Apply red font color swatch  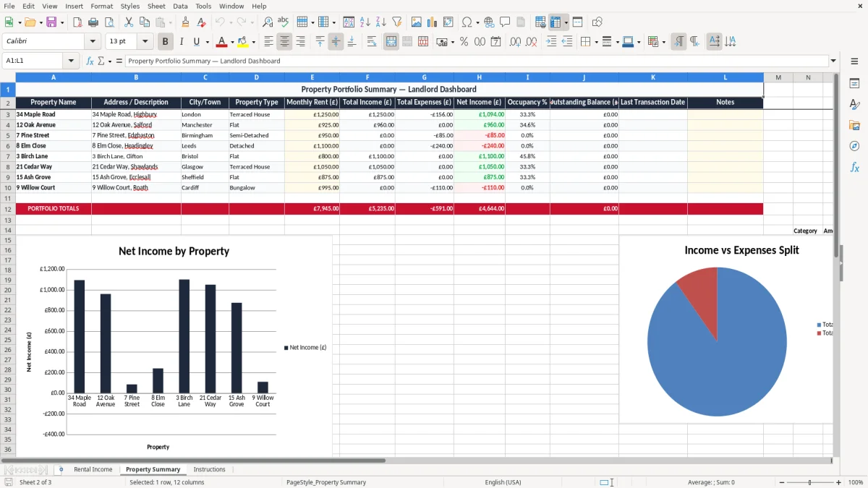click(222, 42)
